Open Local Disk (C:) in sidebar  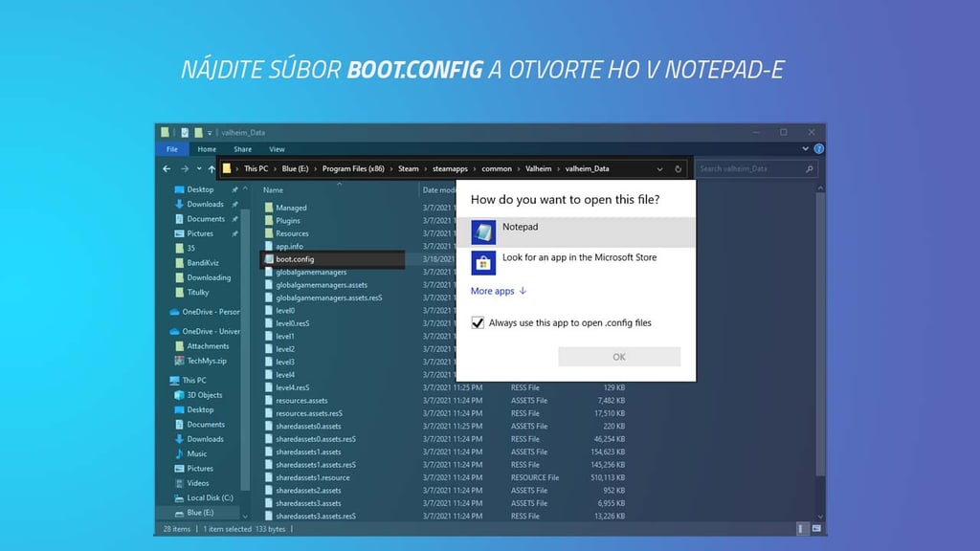point(210,497)
